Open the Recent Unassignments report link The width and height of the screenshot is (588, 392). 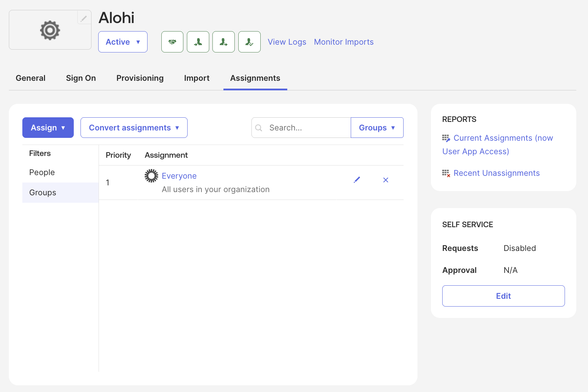click(x=497, y=173)
